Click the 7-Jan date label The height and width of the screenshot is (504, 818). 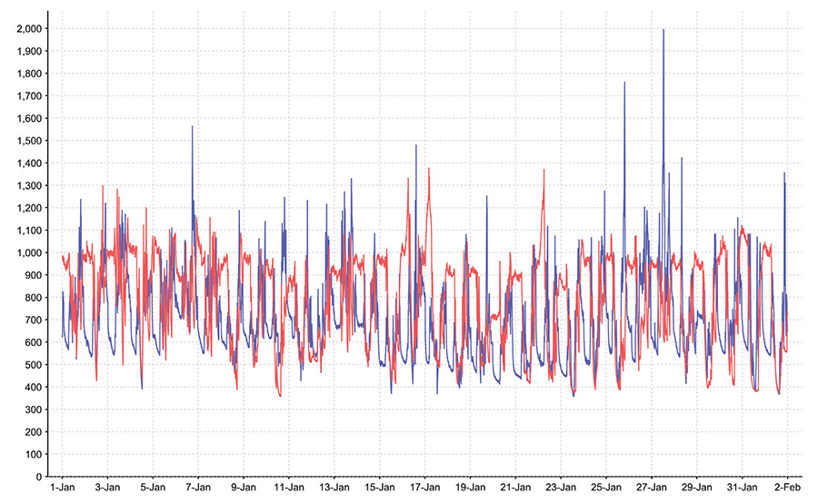coord(198,488)
